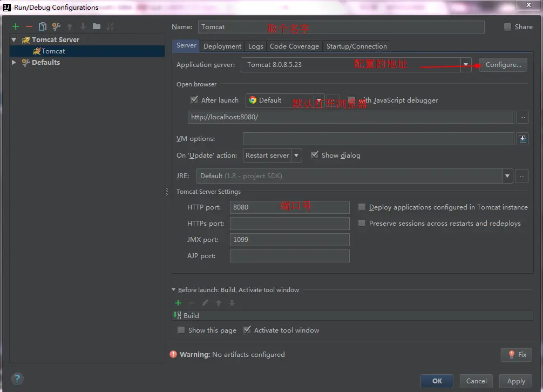Uncheck the Activate tool window checkbox
Viewport: 543px width, 392px height.
[247, 330]
